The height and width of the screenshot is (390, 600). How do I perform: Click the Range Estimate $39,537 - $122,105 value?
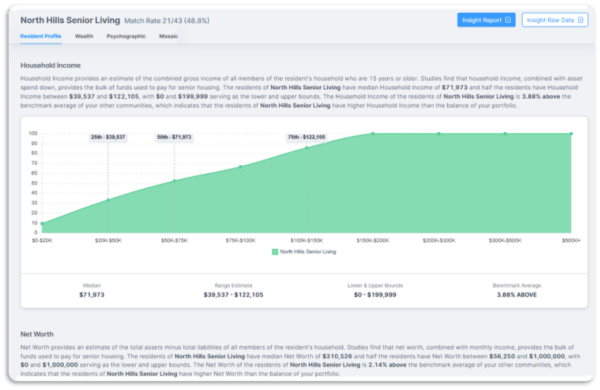[x=233, y=295]
